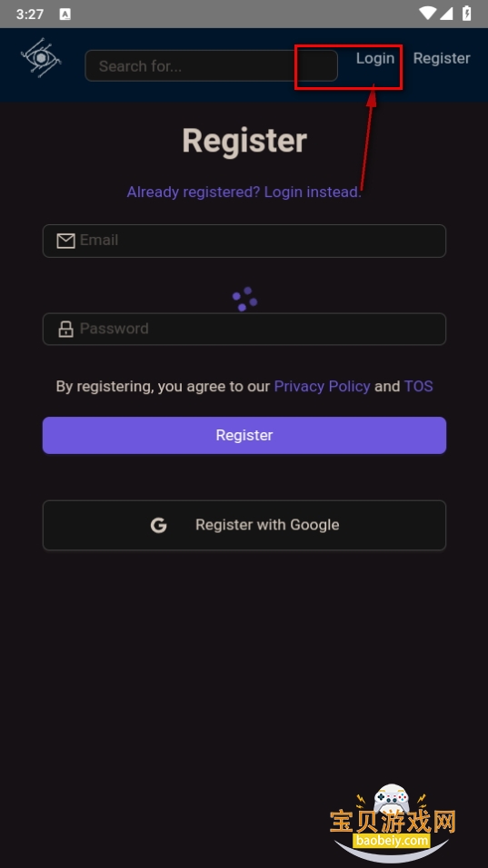Tap the cellular signal strength icon
The width and height of the screenshot is (488, 868).
447,14
